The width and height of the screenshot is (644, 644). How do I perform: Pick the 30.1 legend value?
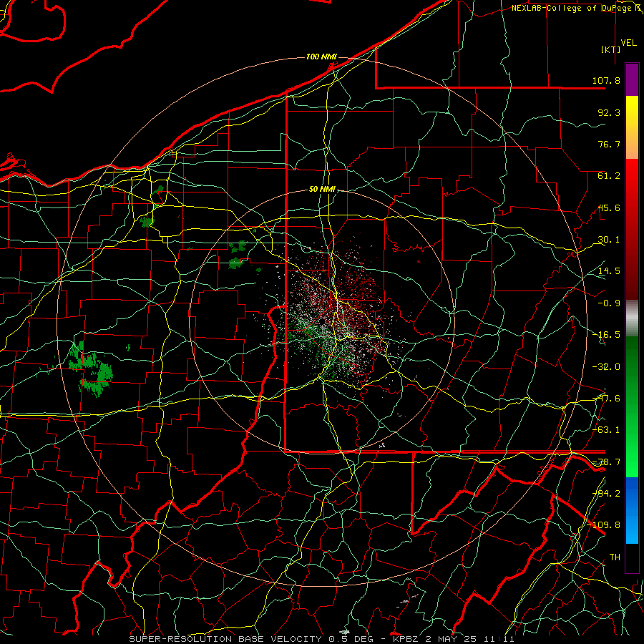click(609, 240)
